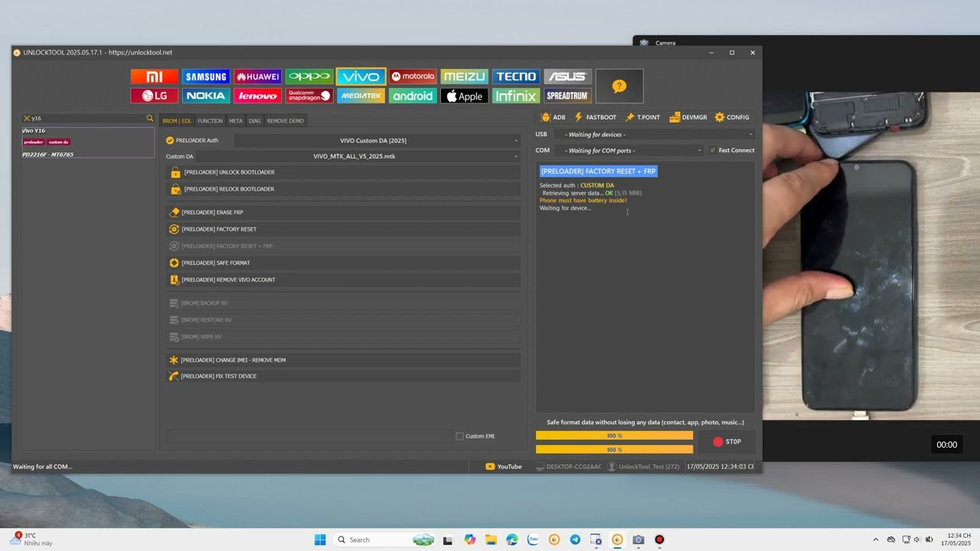Image resolution: width=980 pixels, height=551 pixels.
Task: Open the help question mark tile
Action: click(619, 86)
